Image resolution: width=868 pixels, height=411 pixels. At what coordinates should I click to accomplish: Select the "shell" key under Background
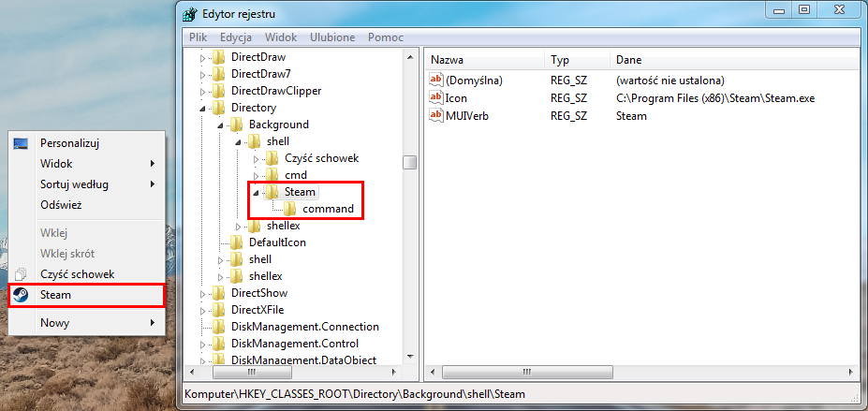coord(278,141)
